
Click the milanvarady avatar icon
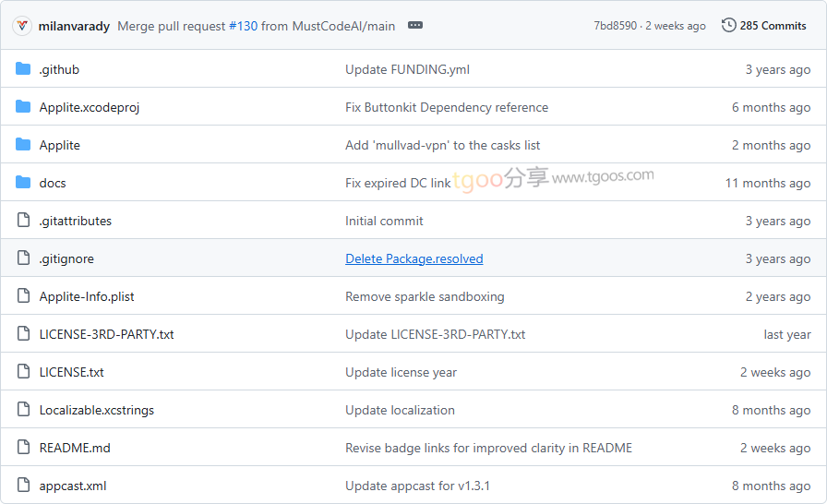point(22,26)
